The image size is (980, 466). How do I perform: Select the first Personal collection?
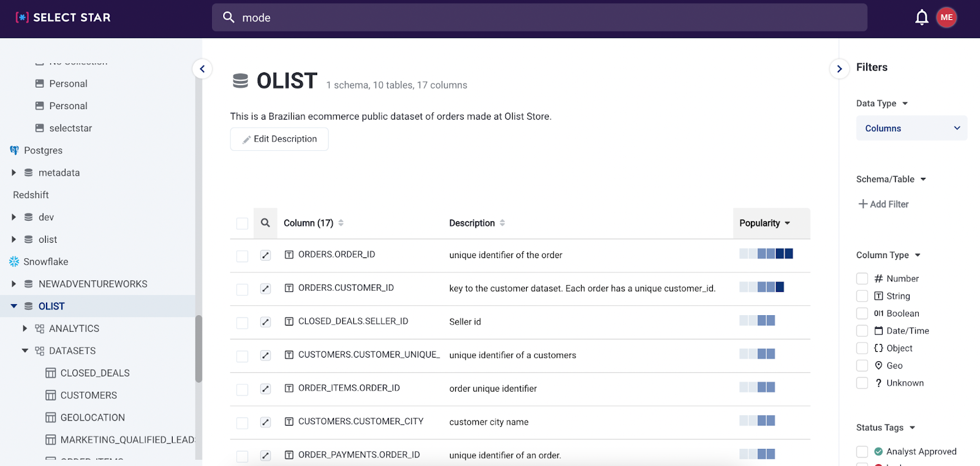click(x=68, y=83)
